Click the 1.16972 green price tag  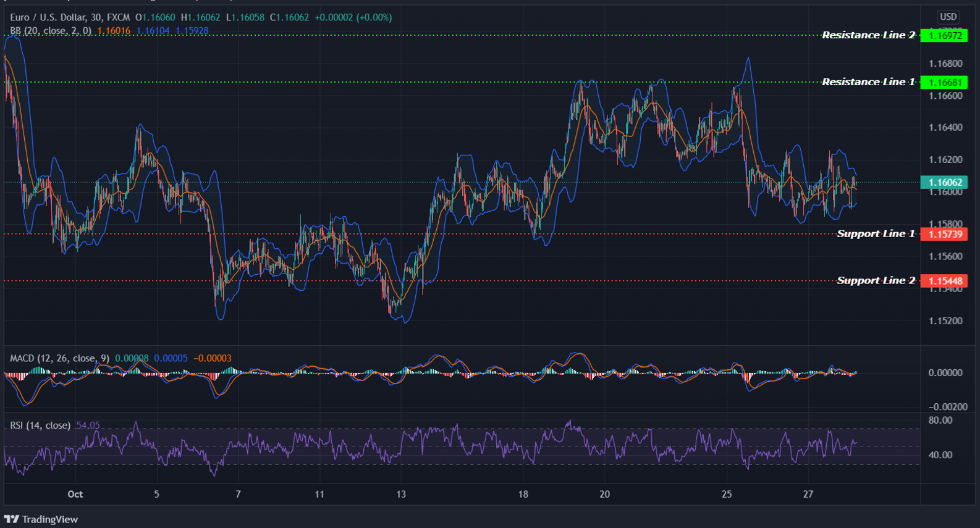[944, 35]
